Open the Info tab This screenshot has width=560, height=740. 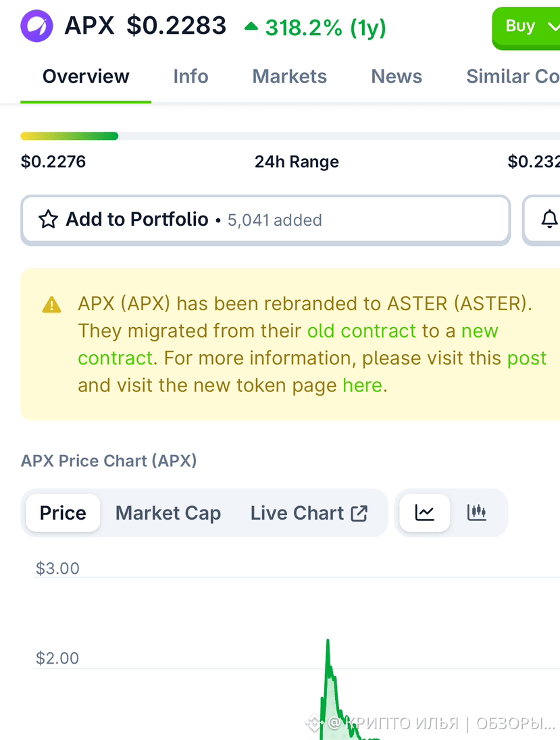190,76
